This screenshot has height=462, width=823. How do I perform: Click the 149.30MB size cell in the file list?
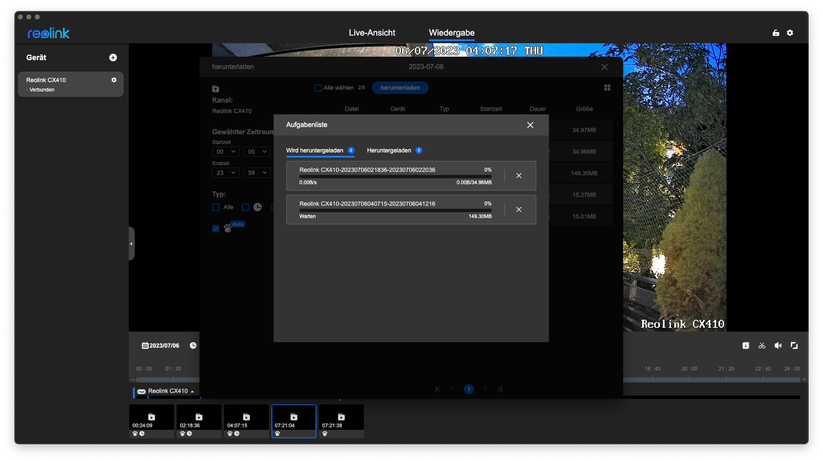(x=584, y=173)
